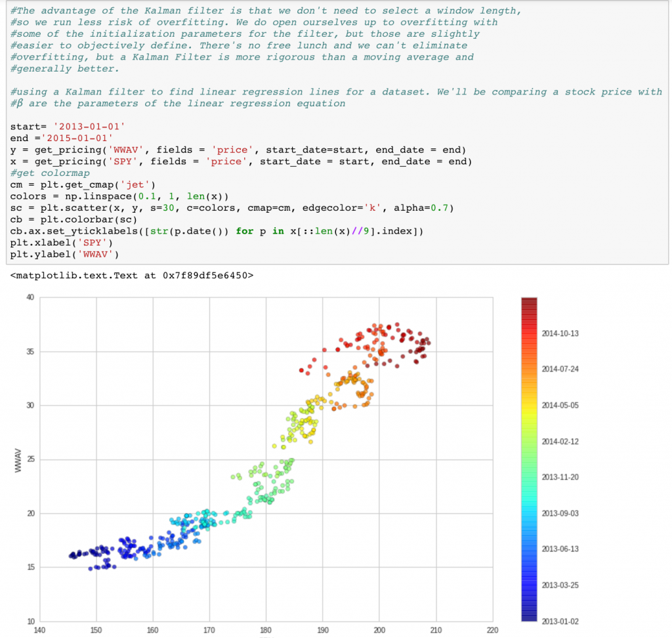
Task: Click the cm = plt.get_cmap('jet') line
Action: point(83,184)
